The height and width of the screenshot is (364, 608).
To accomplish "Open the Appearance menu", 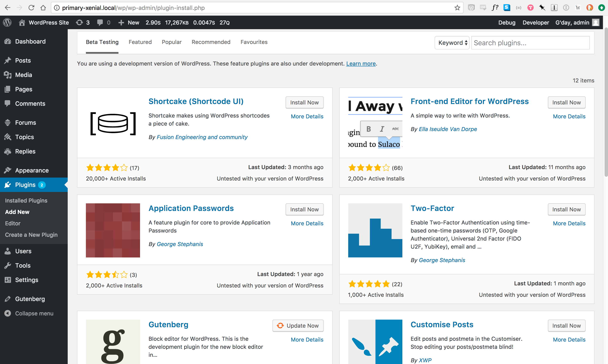I will tap(34, 170).
